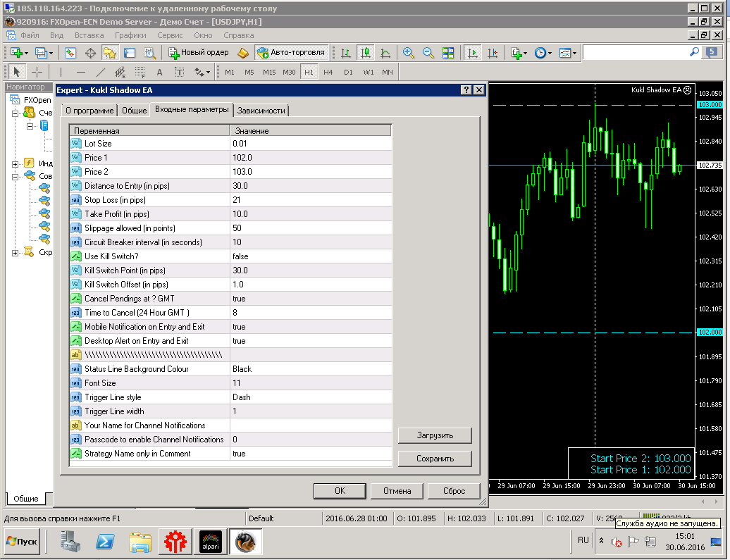This screenshot has height=560, width=730.
Task: Open PowerShell from the taskbar
Action: click(105, 542)
